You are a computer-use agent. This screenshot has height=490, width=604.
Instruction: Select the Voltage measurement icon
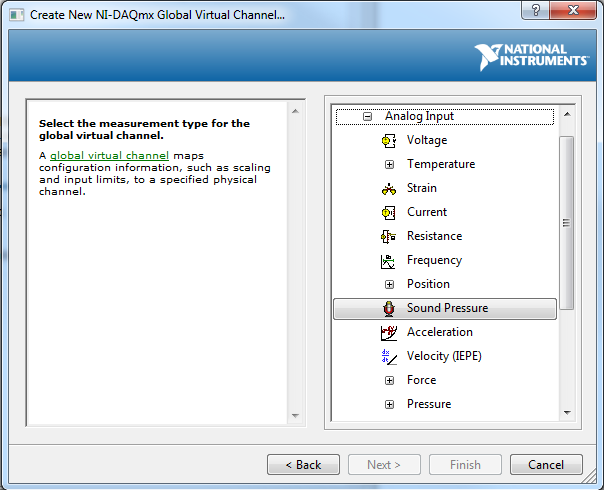389,140
